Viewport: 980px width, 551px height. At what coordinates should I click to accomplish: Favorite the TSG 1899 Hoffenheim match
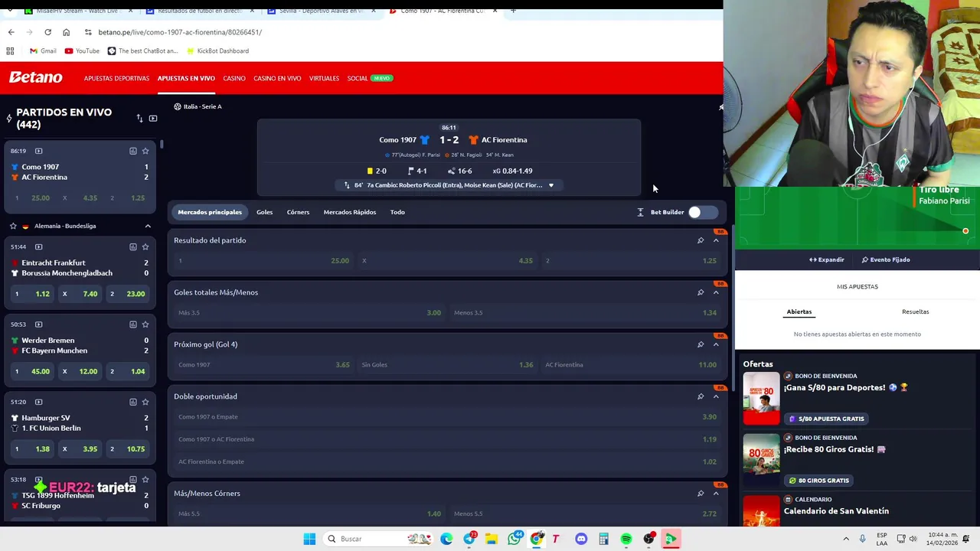point(145,480)
